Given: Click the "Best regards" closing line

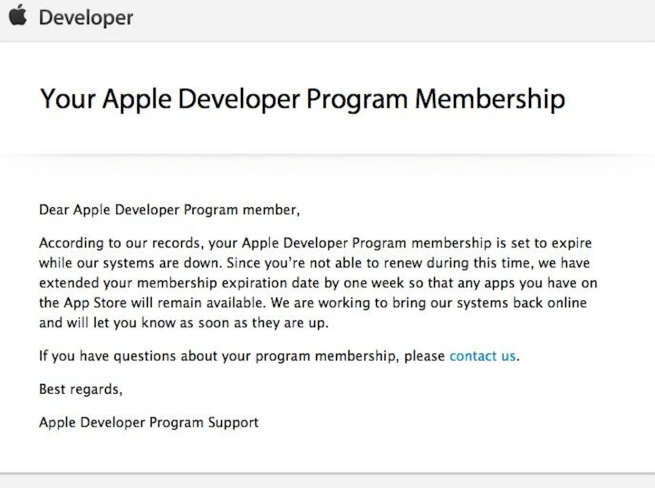Looking at the screenshot, I should (80, 389).
